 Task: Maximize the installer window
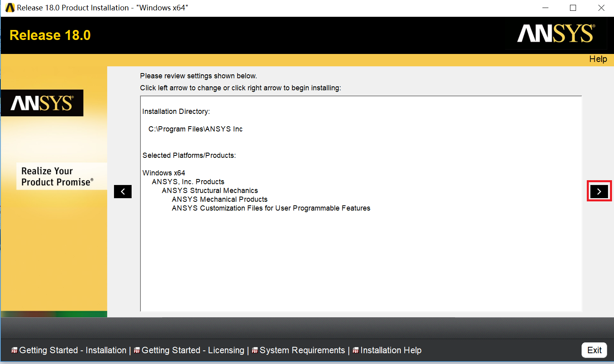pos(573,8)
